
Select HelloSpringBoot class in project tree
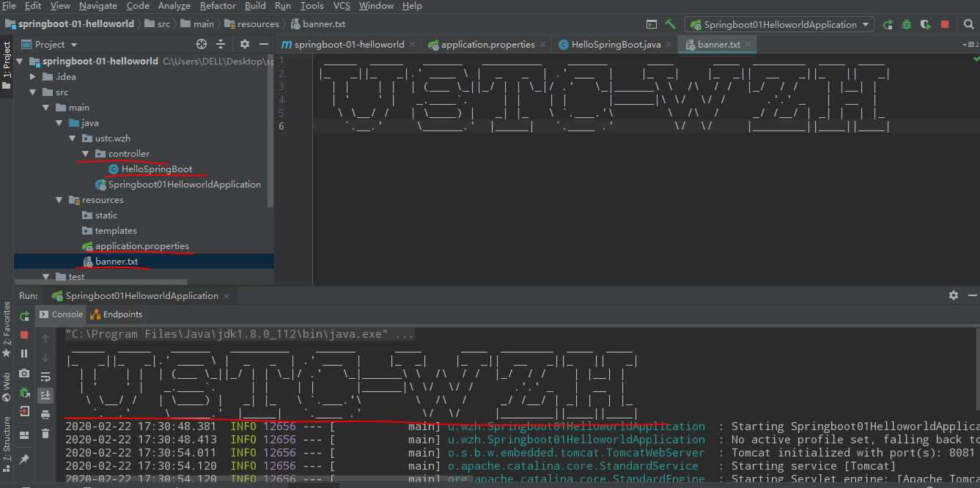pyautogui.click(x=150, y=169)
